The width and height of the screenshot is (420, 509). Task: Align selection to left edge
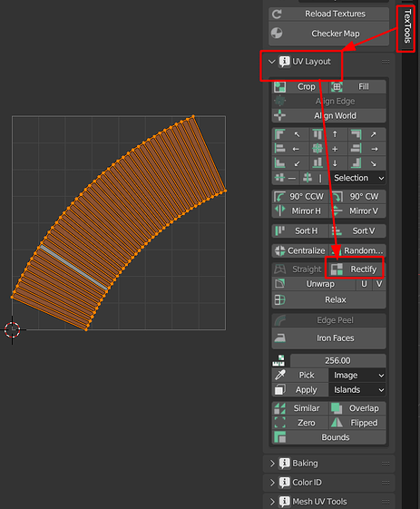click(x=290, y=149)
